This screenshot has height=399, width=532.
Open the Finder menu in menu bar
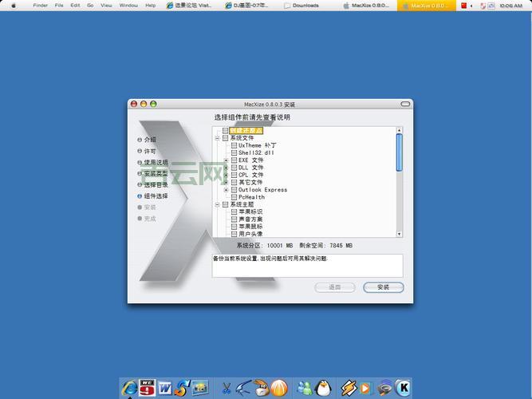[40, 5]
